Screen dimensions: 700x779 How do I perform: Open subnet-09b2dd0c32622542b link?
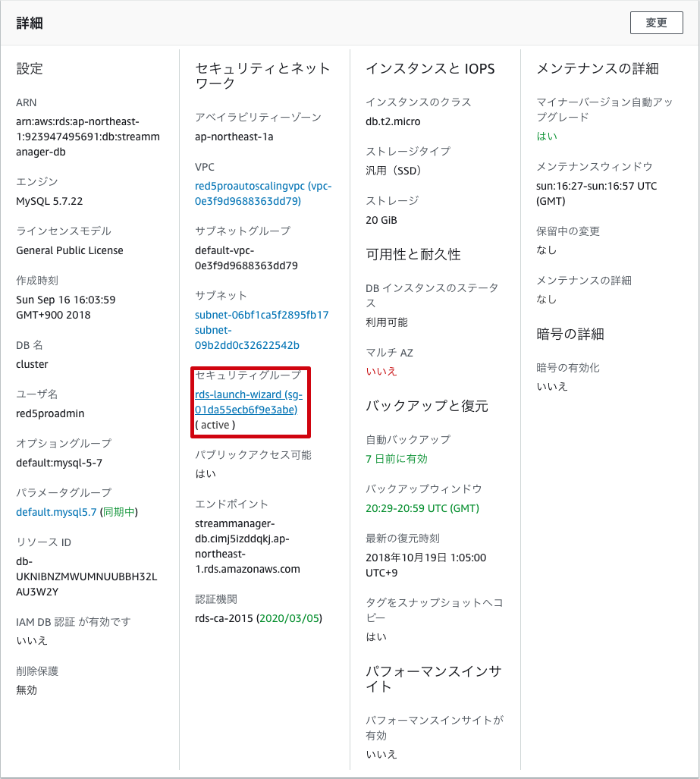click(x=247, y=338)
